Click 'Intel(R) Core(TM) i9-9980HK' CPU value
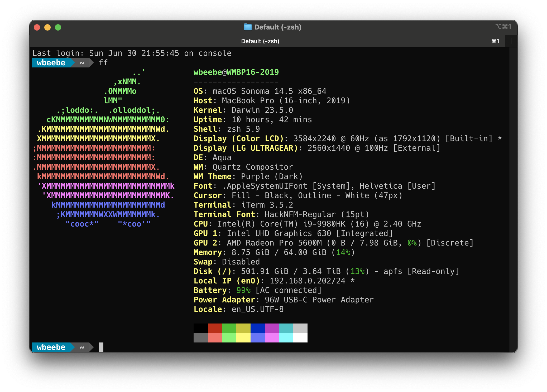The width and height of the screenshot is (547, 392). (x=281, y=224)
